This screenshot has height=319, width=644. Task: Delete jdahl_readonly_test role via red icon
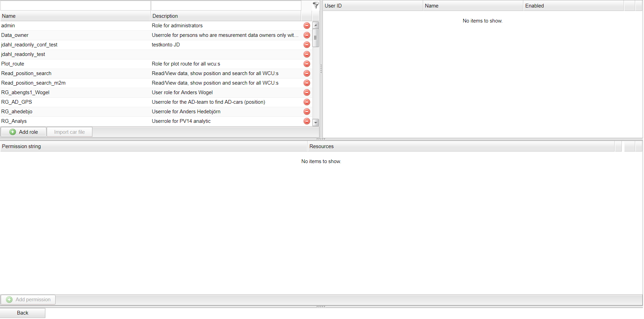coord(306,54)
